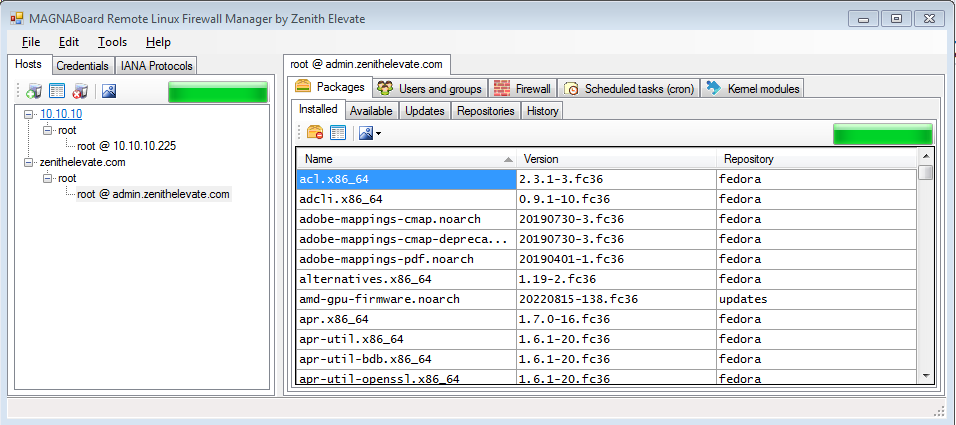Switch to the Updates sub-tab
The image size is (956, 425).
(426, 111)
